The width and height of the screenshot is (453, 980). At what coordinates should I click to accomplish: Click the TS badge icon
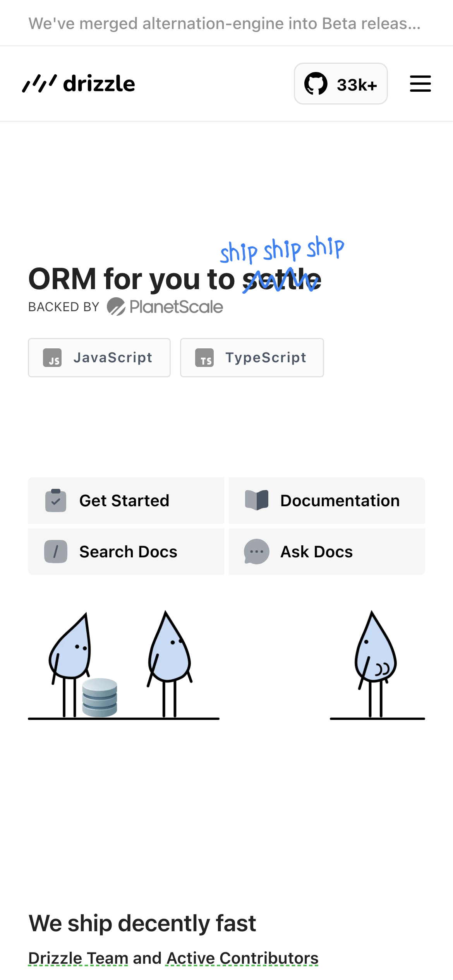(x=204, y=358)
